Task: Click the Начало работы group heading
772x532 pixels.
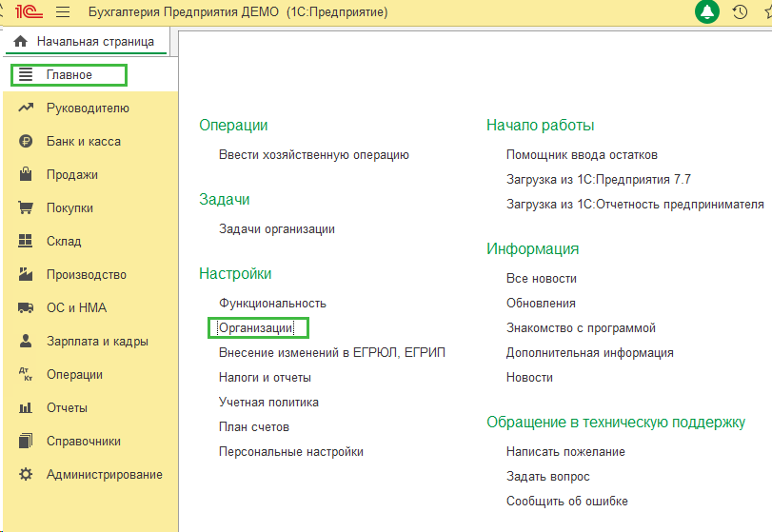Action: [540, 126]
